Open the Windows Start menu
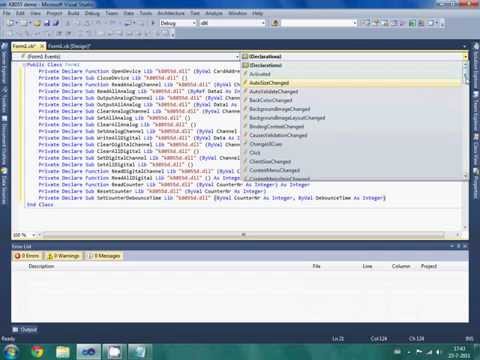 coord(11,351)
